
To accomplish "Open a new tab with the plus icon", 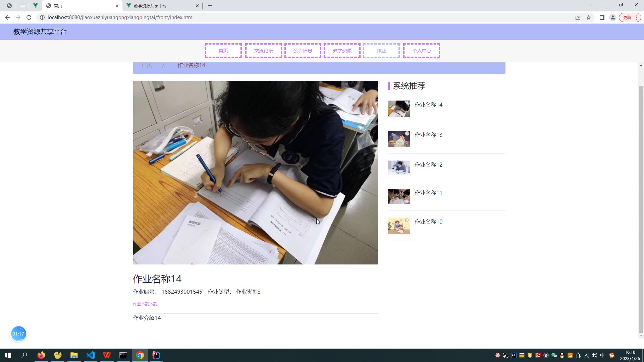I will 210,6.
